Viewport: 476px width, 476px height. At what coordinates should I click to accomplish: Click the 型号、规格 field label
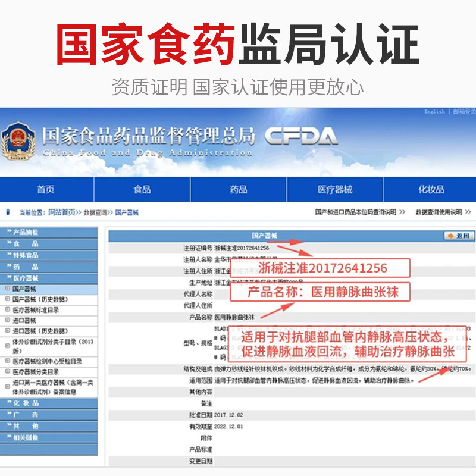[198, 343]
